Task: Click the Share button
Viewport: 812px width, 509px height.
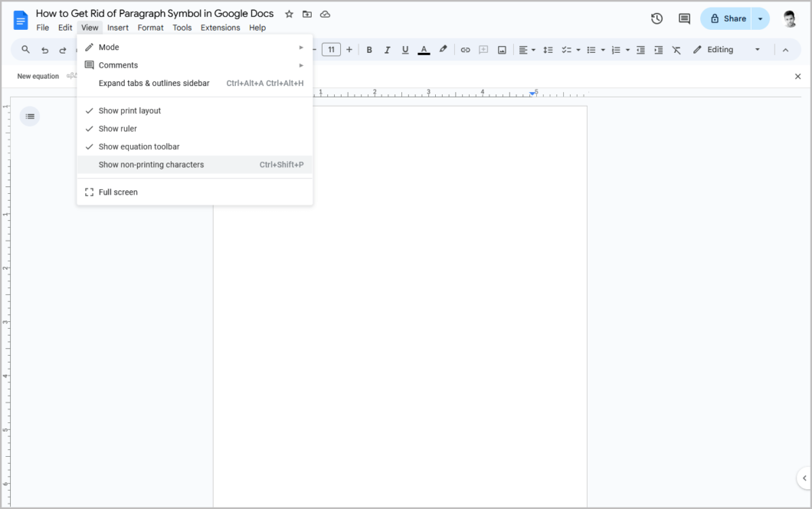Action: pos(725,18)
